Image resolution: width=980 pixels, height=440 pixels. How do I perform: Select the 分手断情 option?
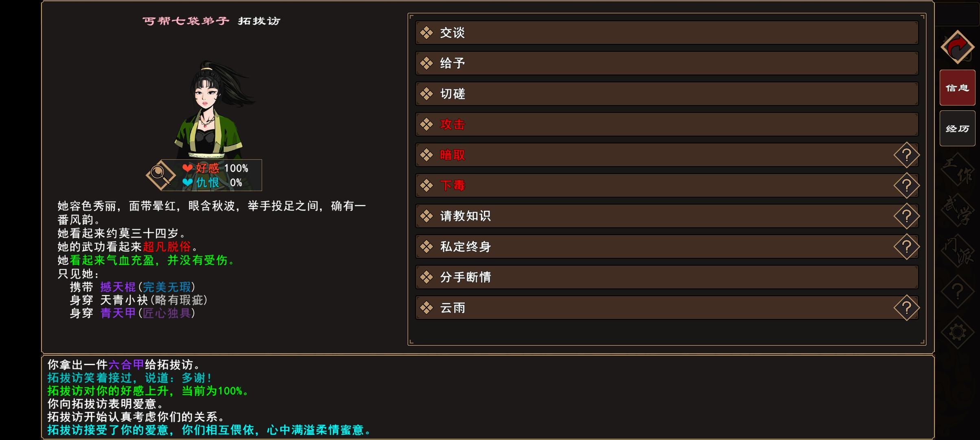[667, 277]
